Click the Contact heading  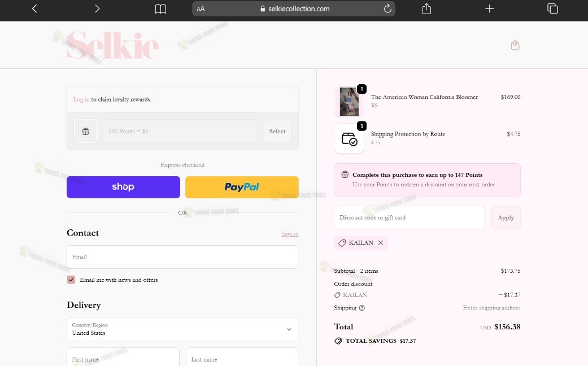pos(83,233)
